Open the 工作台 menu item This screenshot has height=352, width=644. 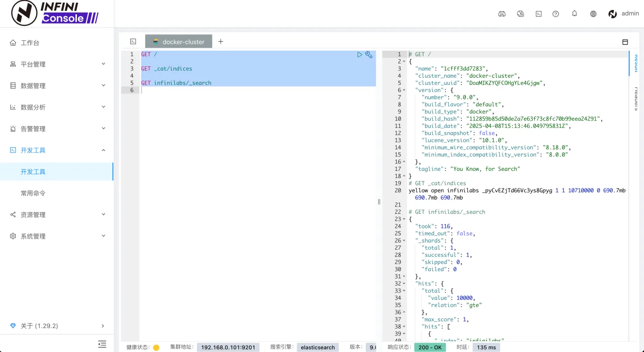(x=57, y=42)
